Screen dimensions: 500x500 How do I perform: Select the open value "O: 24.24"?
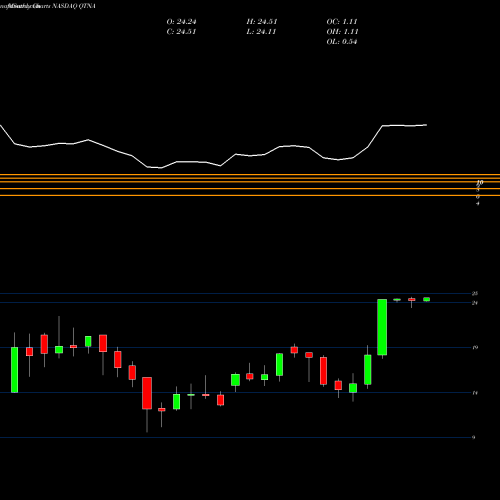click(181, 22)
